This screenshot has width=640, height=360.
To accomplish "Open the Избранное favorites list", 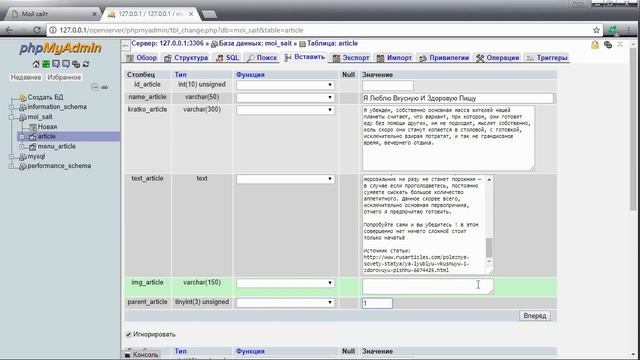I will [x=64, y=77].
